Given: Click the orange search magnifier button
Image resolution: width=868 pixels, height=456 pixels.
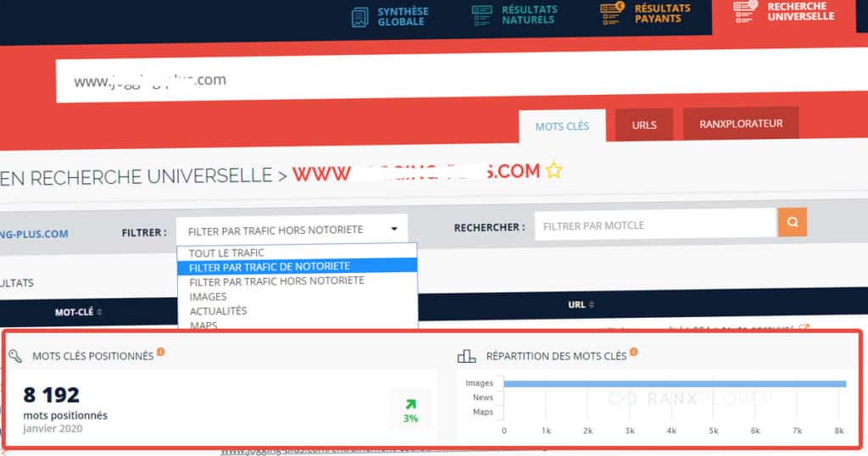Looking at the screenshot, I should coord(793,222).
